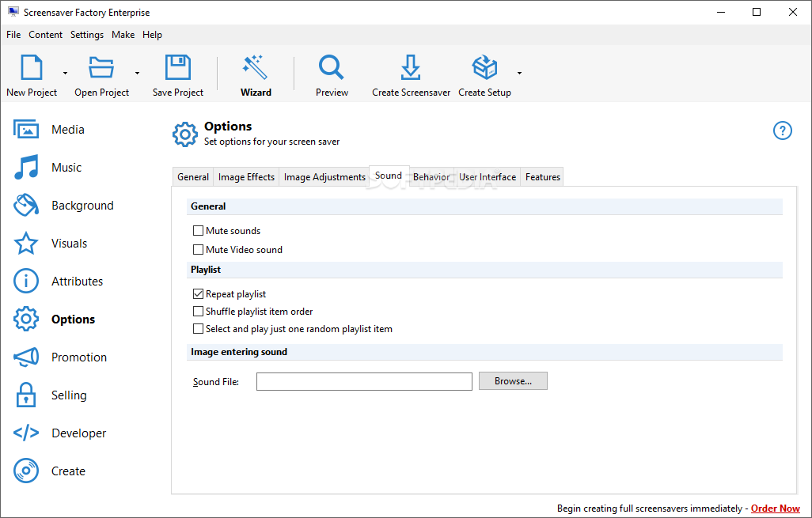Click into the Sound File field
This screenshot has width=812, height=518.
coord(364,381)
